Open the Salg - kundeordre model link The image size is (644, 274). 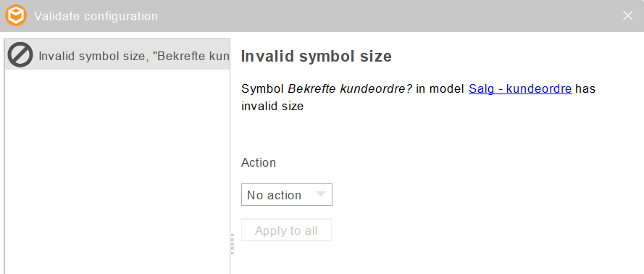[x=520, y=88]
